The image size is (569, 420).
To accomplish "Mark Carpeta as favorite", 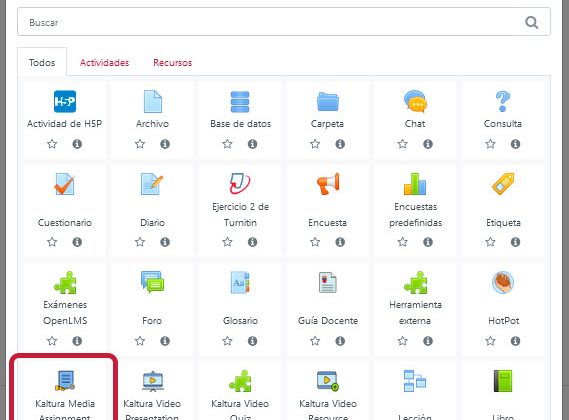I will coord(315,144).
